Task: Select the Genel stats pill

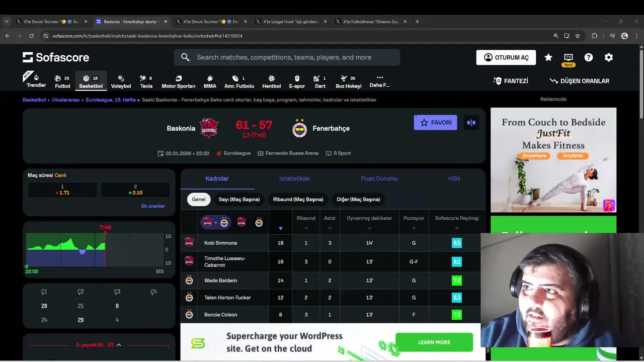Action: click(199, 200)
